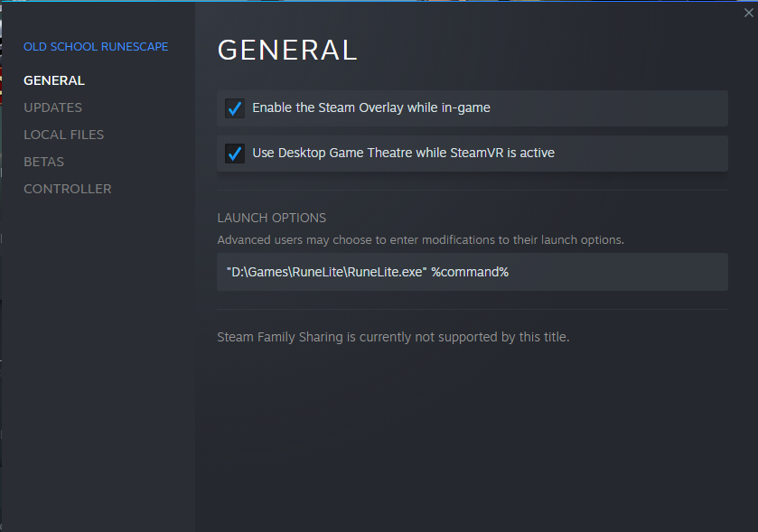Click the Steam Family Sharing notice text
The width and height of the screenshot is (758, 532).
393,338
